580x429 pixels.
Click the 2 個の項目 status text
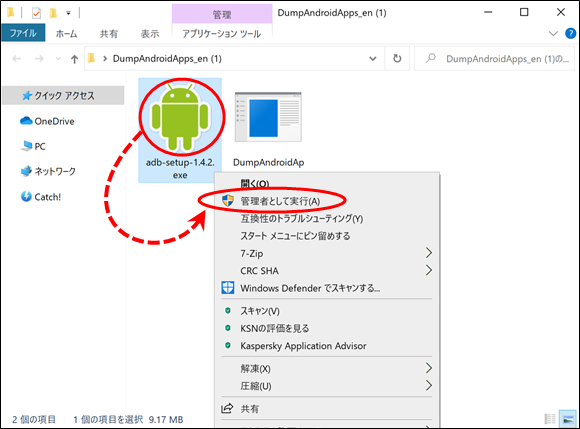34,419
